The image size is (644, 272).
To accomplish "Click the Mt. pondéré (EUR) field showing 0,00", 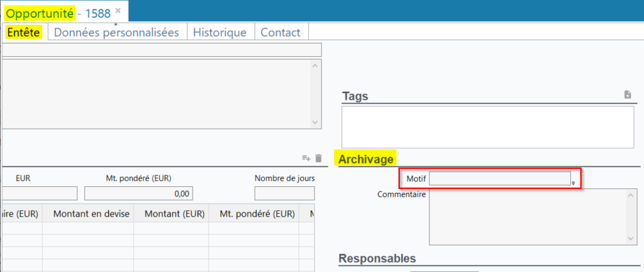I will pos(138,194).
